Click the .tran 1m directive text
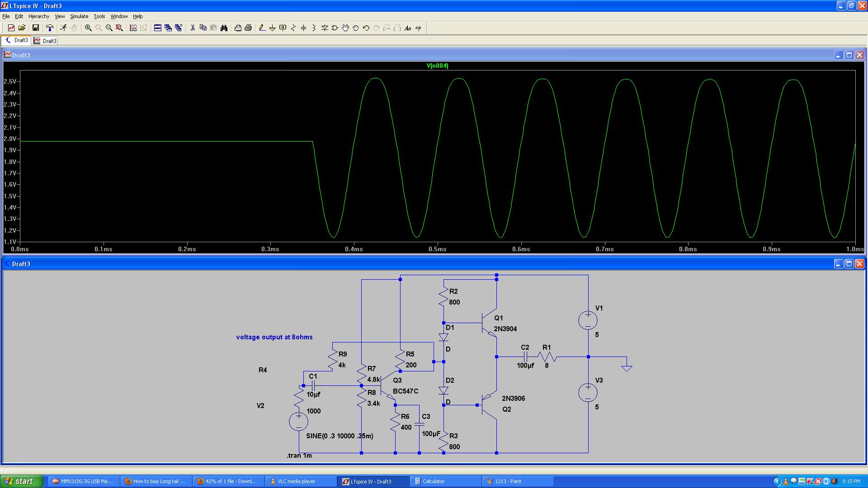This screenshot has height=488, width=868. tap(299, 455)
